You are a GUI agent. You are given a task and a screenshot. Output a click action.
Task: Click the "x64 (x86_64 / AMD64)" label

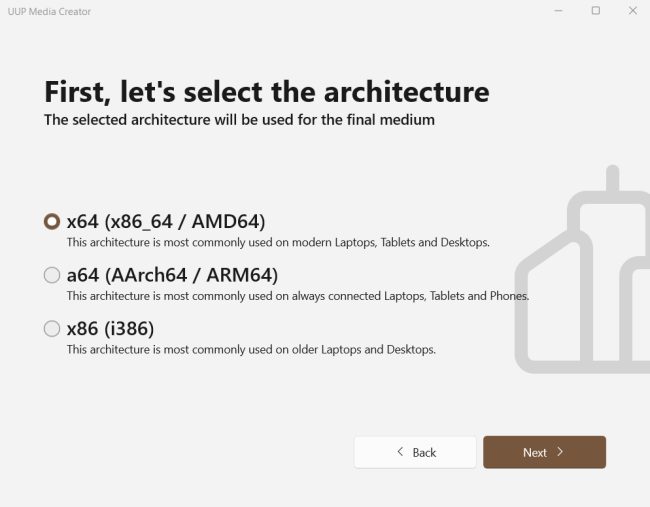pyautogui.click(x=166, y=221)
